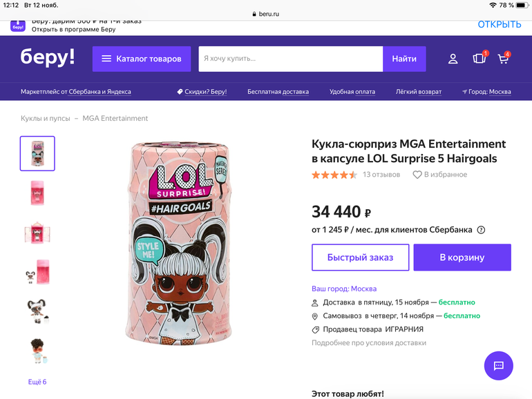
Task: Open the 13 отзывов reviews link
Action: (381, 175)
